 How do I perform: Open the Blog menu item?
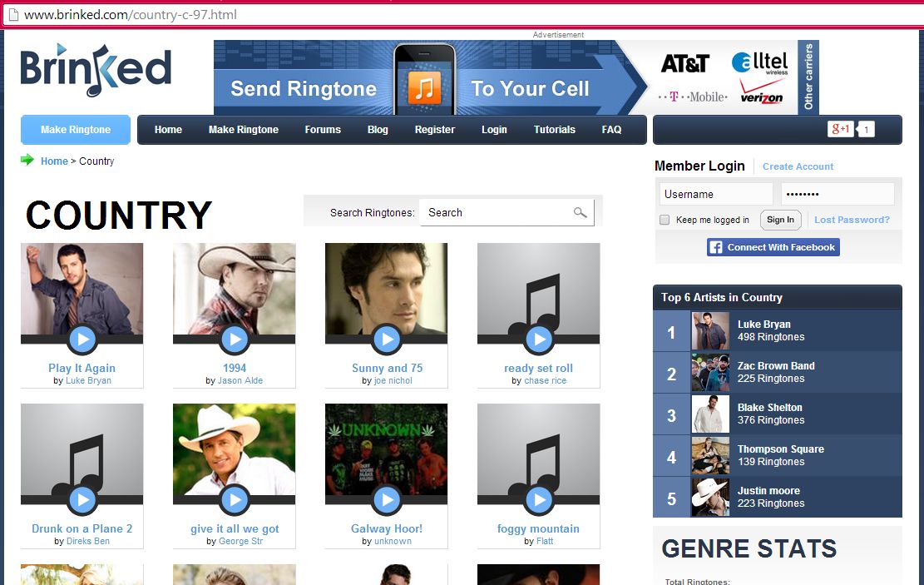378,130
